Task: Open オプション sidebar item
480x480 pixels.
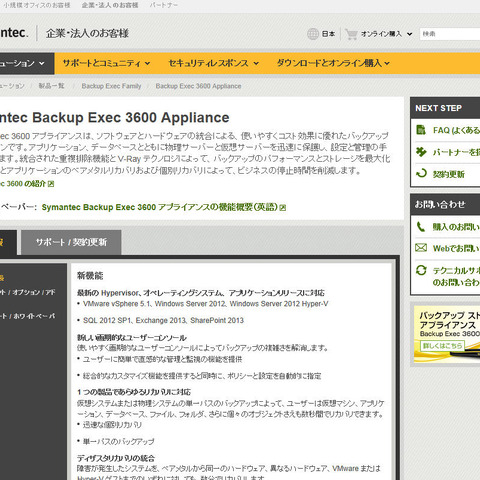Action: pos(27,292)
